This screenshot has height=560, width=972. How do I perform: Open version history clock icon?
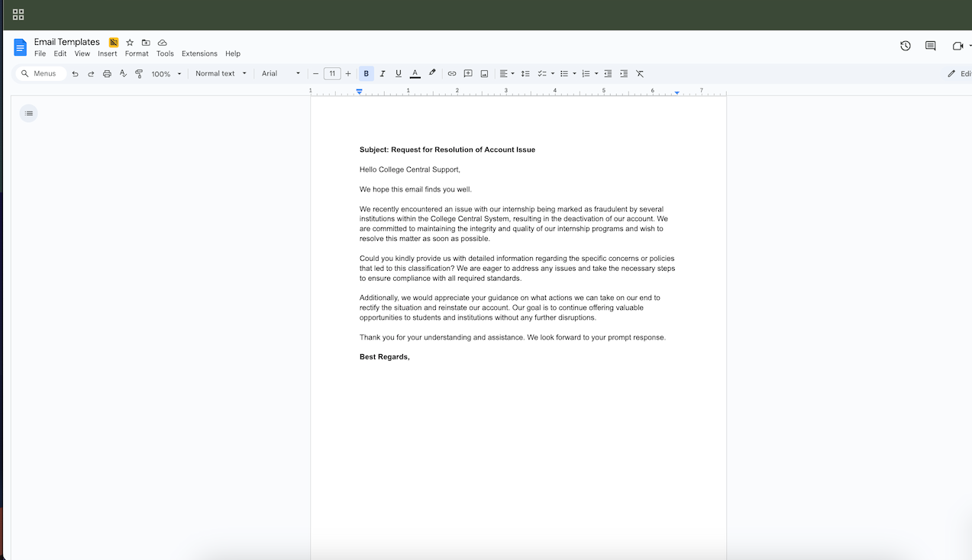tap(906, 46)
